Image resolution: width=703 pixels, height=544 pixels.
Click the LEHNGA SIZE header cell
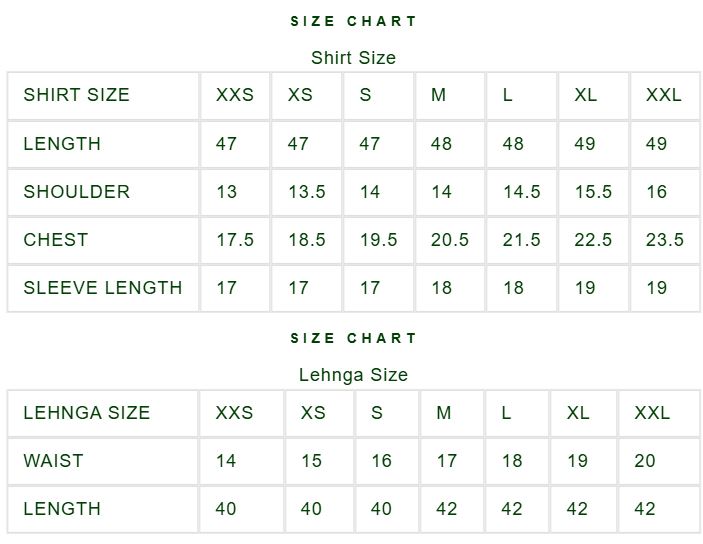pyautogui.click(x=87, y=413)
